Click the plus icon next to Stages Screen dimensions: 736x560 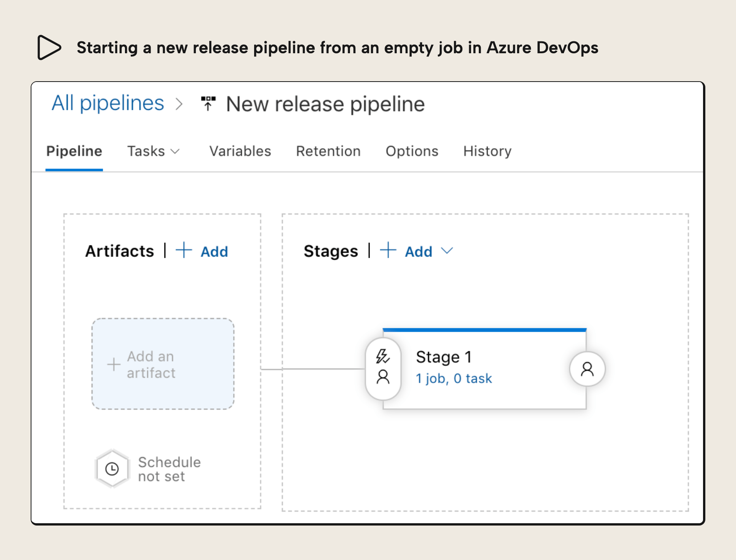(x=388, y=250)
